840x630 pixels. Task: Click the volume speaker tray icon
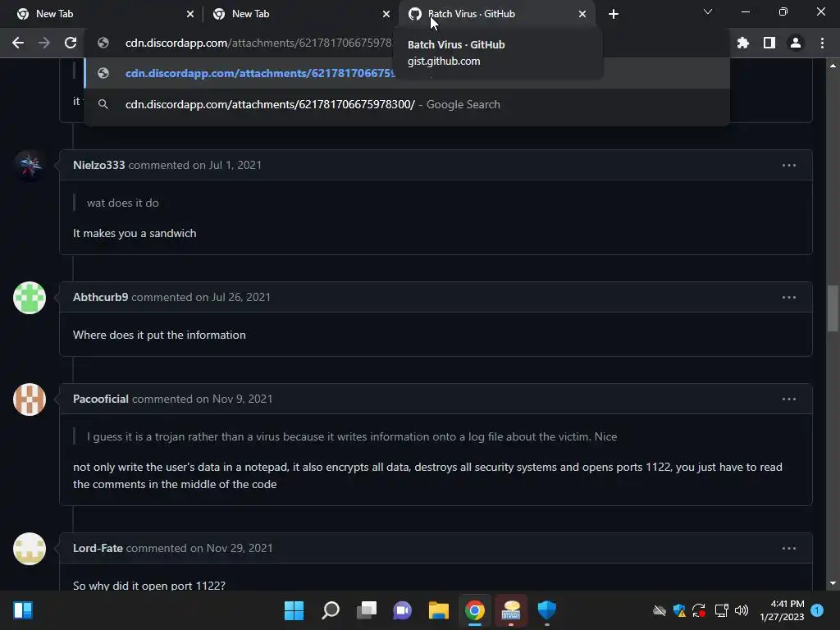[x=742, y=610]
